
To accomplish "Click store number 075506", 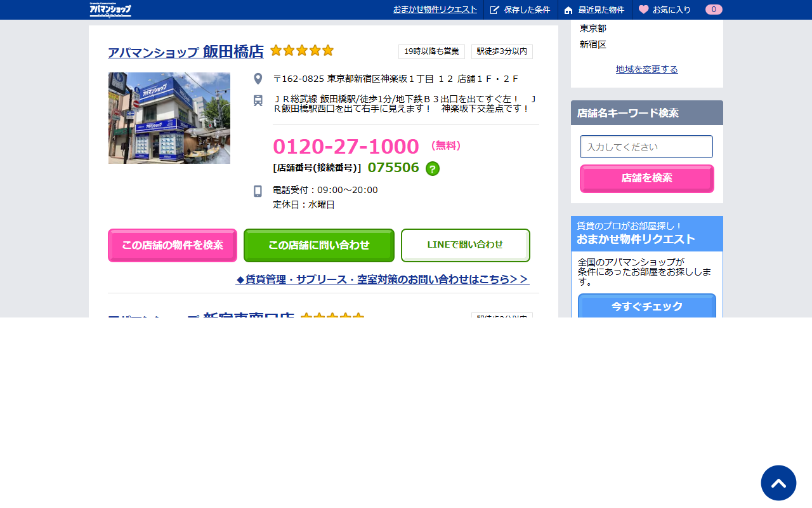I will pos(393,167).
